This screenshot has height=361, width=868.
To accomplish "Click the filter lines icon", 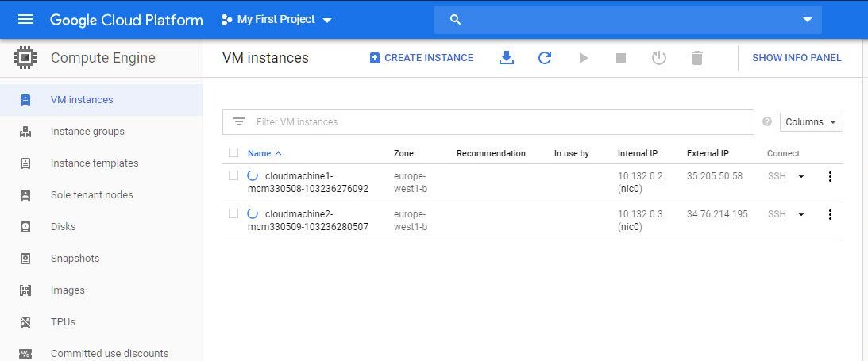I will (x=238, y=121).
